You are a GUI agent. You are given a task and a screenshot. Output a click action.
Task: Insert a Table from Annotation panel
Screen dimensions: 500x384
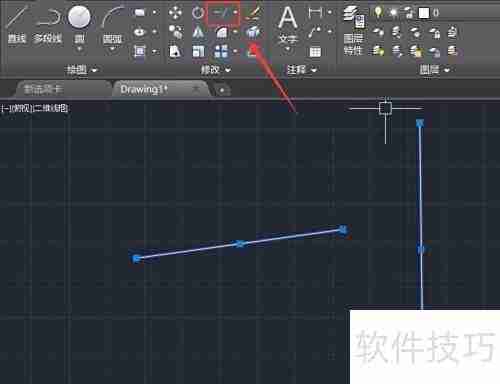(315, 52)
